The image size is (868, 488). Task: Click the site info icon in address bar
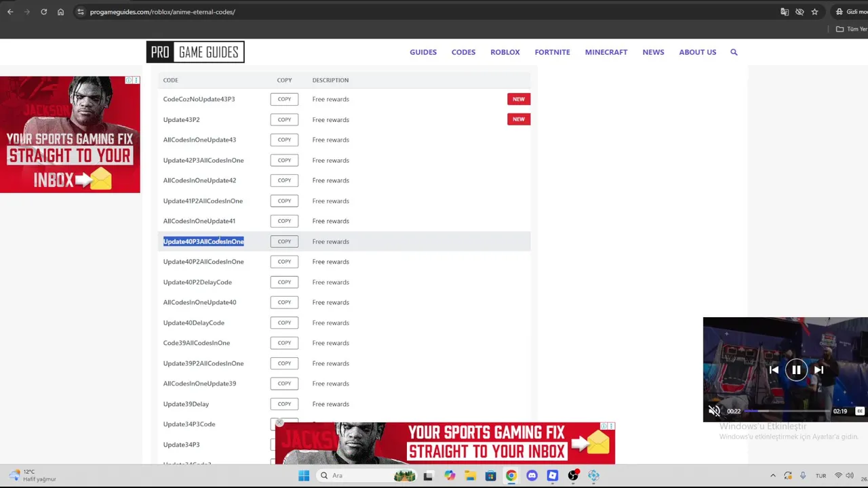click(80, 12)
